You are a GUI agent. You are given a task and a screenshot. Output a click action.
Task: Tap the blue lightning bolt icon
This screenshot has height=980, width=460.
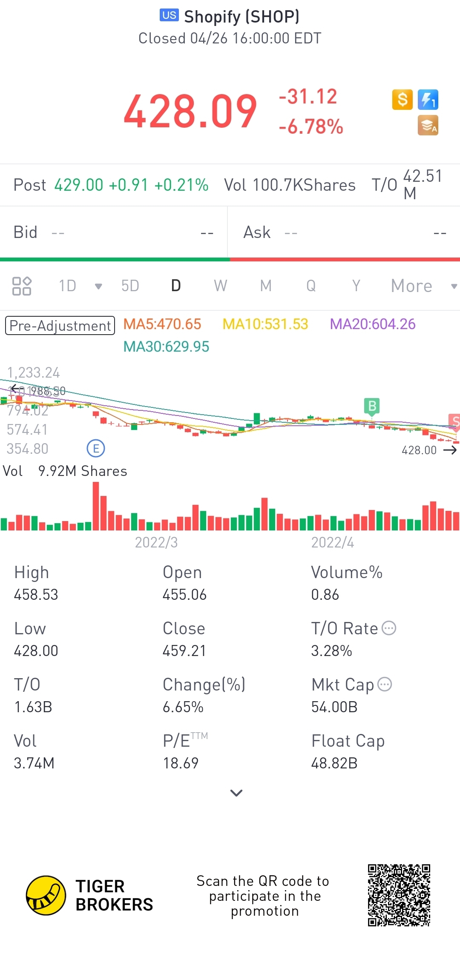pyautogui.click(x=428, y=100)
